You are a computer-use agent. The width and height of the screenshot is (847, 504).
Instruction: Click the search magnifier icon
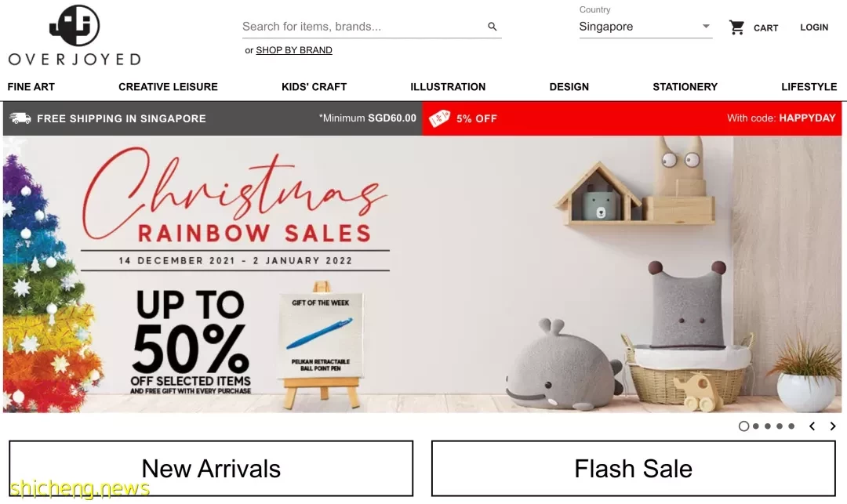[492, 27]
